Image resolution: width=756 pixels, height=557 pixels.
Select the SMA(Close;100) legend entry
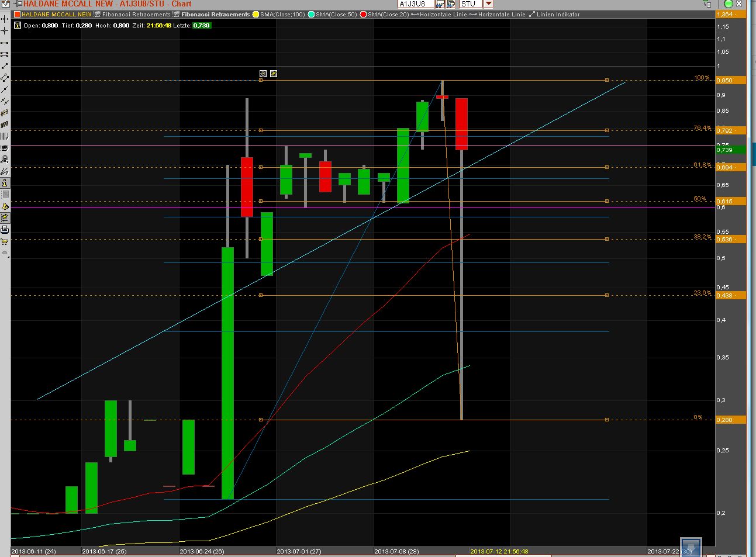point(282,14)
